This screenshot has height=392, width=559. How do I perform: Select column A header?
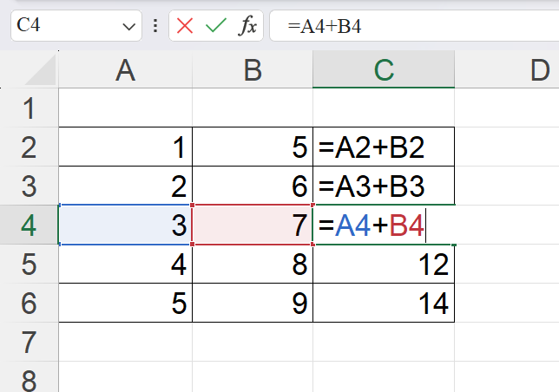(125, 72)
